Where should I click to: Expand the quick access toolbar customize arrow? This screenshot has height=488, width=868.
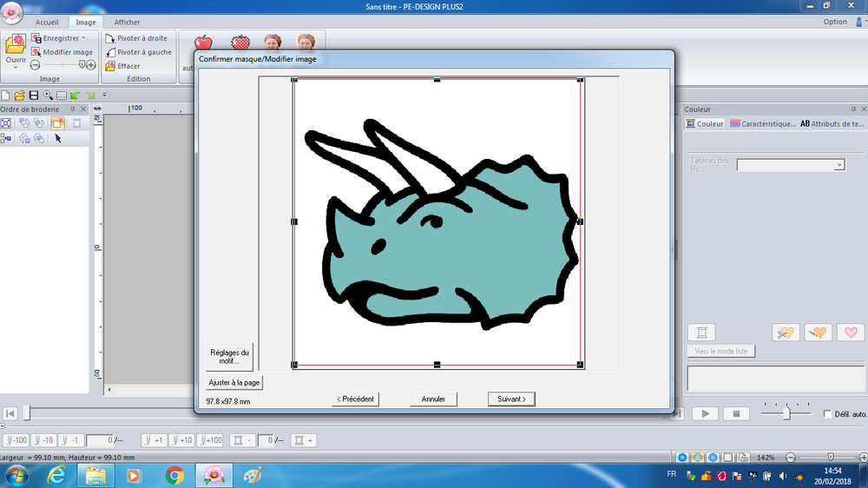click(x=104, y=95)
